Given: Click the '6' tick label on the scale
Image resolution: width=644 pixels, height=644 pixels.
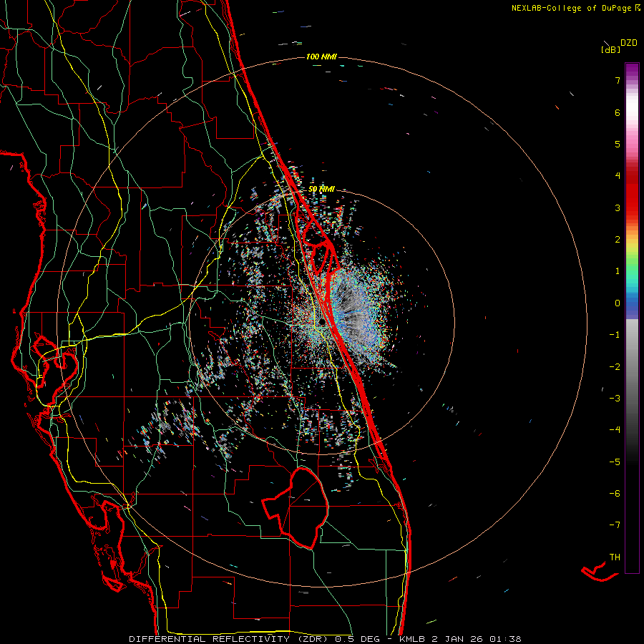Looking at the screenshot, I should point(618,112).
